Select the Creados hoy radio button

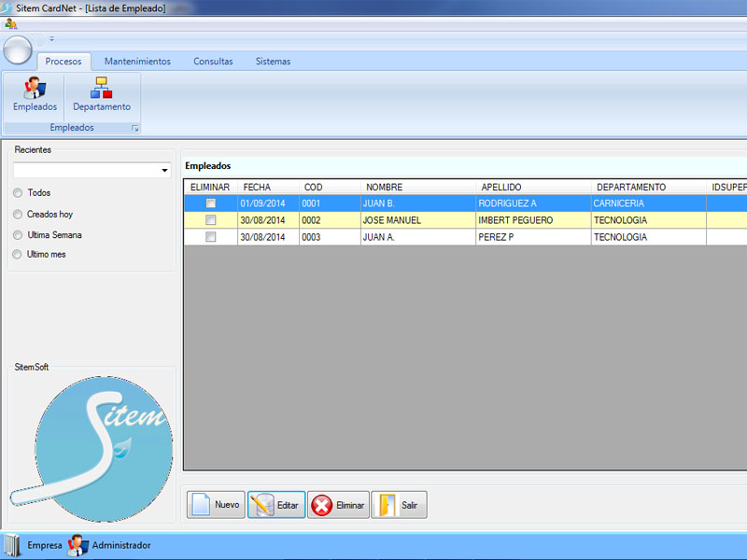[x=18, y=215]
